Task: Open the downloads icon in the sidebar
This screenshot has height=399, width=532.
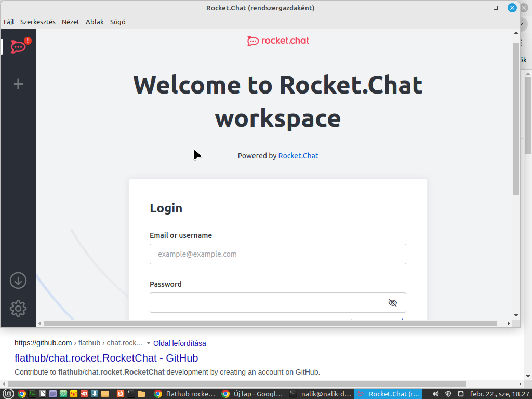Action: [18, 281]
